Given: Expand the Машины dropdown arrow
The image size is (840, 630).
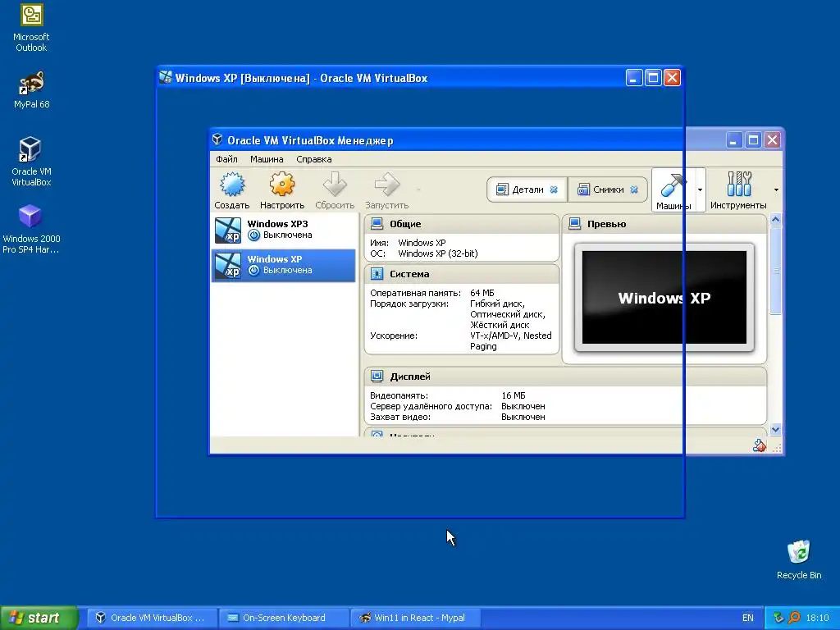Looking at the screenshot, I should pos(701,190).
